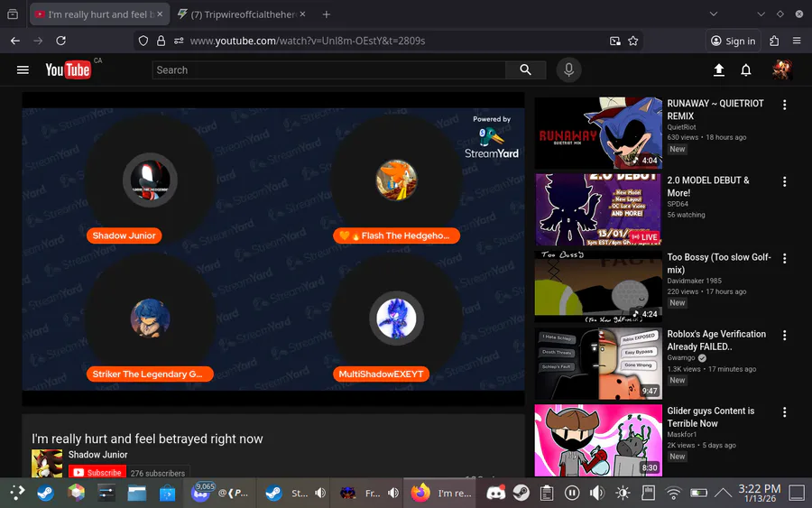This screenshot has width=812, height=508.
Task: Mute audio for the Fr... taskbar task
Action: point(393,493)
